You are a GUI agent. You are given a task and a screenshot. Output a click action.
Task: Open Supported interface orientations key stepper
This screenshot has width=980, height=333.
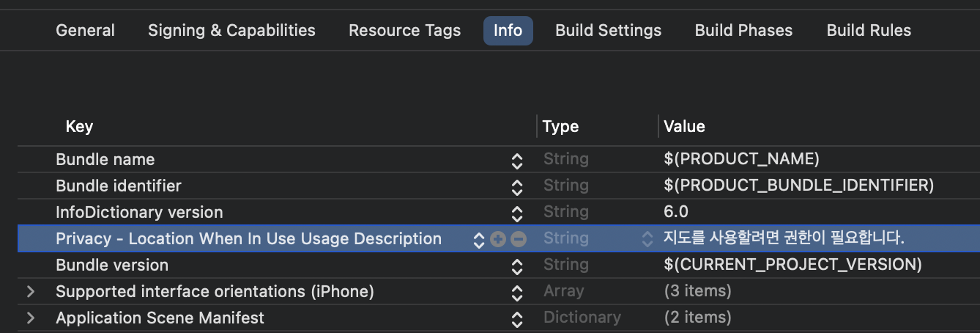pyautogui.click(x=517, y=293)
